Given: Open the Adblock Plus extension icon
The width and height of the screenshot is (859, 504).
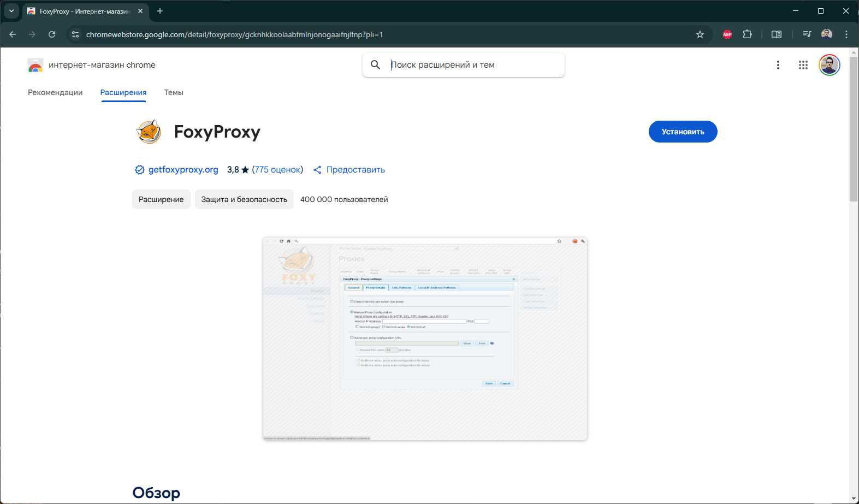Looking at the screenshot, I should (x=727, y=34).
